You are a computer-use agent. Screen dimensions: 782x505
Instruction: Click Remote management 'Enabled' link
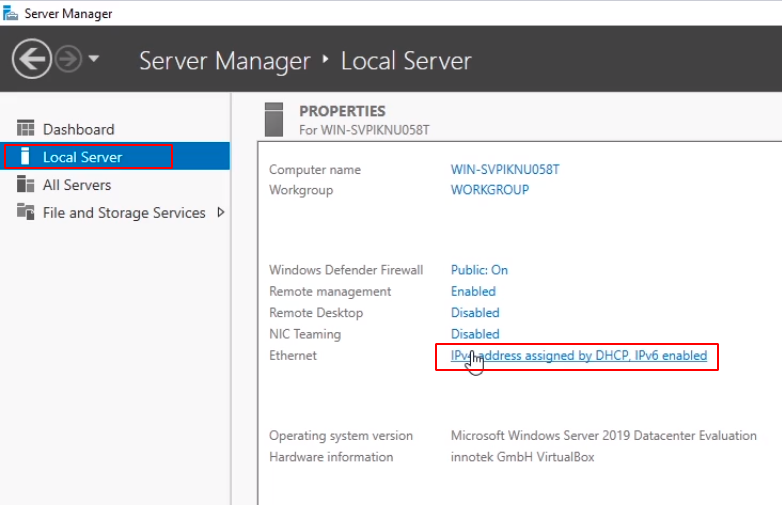coord(473,291)
